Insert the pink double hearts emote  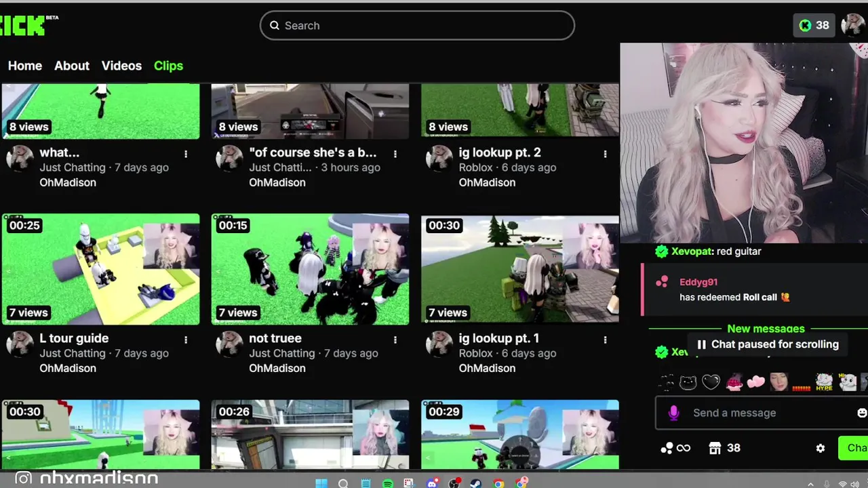756,382
